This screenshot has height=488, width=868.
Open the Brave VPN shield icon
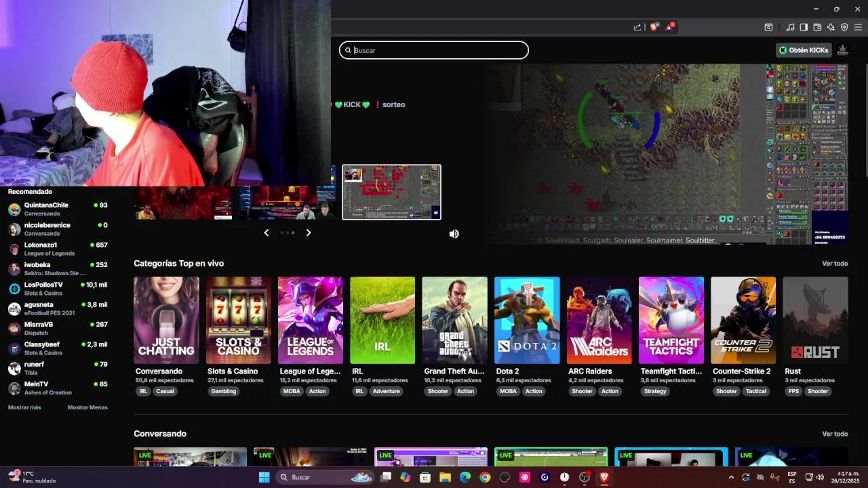pyautogui.click(x=844, y=27)
